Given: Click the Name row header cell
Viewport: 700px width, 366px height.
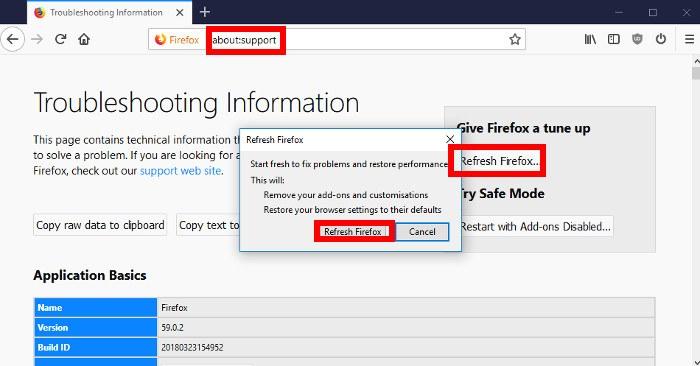Looking at the screenshot, I should point(96,308).
